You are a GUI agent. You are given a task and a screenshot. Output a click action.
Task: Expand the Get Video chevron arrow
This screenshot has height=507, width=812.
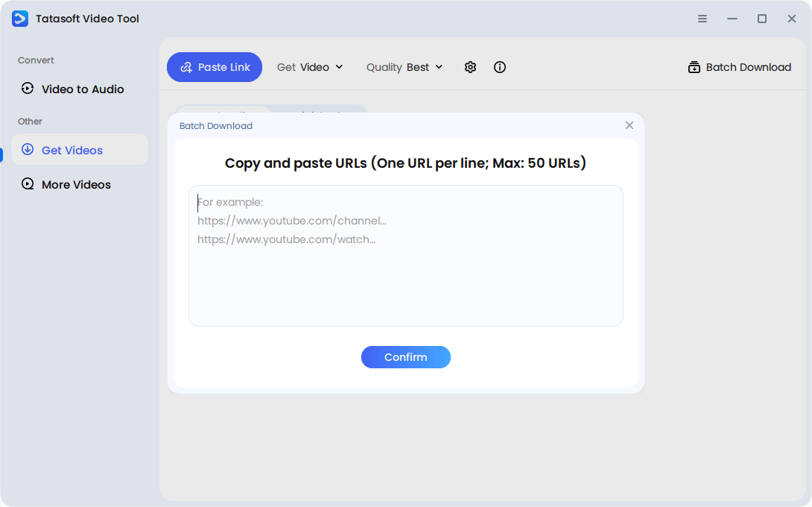[339, 67]
